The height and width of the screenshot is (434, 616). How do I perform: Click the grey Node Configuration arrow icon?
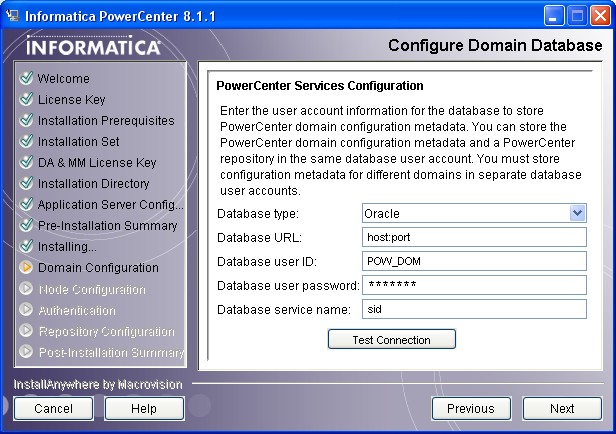pos(26,288)
